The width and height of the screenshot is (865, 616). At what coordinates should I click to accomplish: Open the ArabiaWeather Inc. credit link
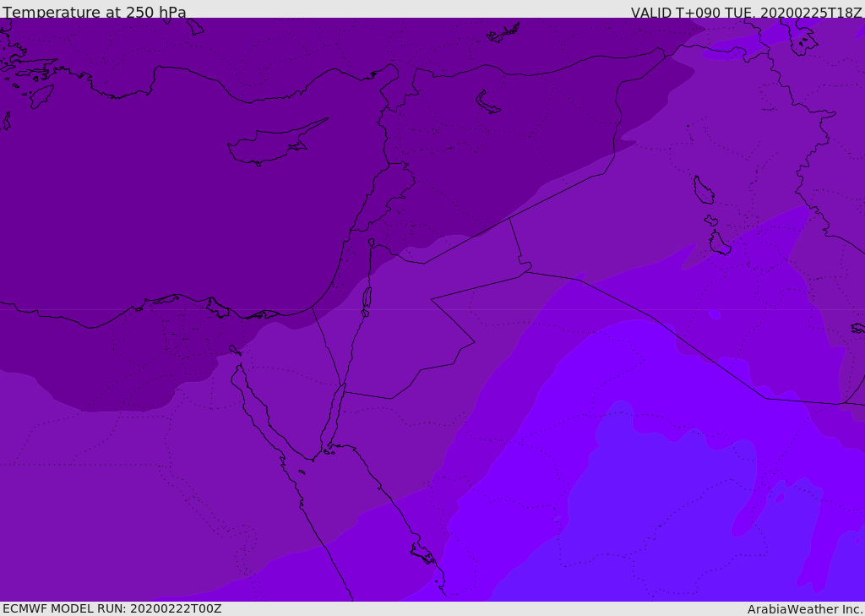point(805,609)
